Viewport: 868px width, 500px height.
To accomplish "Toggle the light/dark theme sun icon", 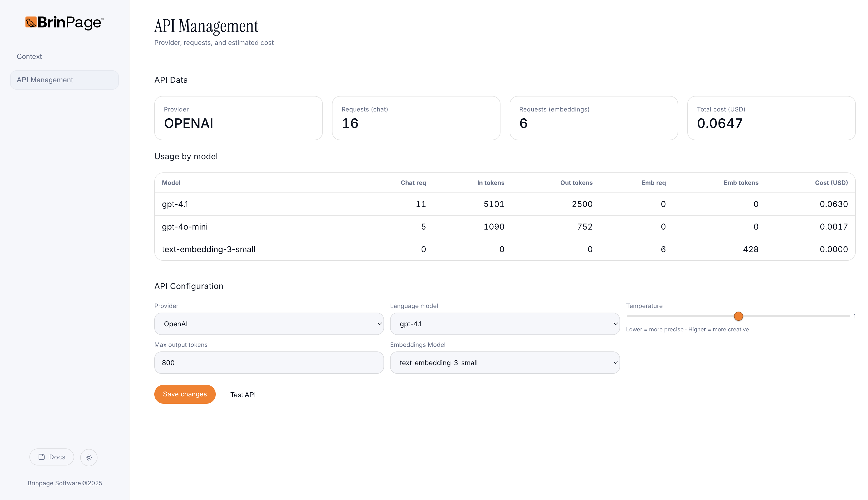I will [x=89, y=457].
